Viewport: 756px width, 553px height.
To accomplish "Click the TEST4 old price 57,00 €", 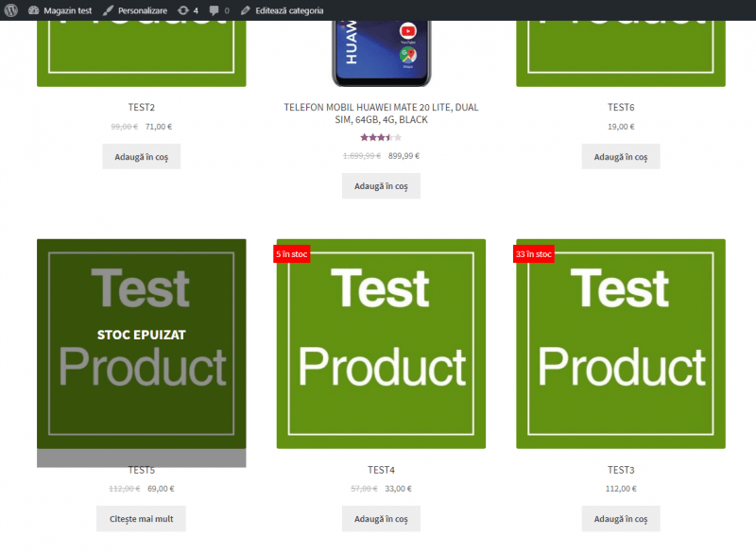I will (x=364, y=489).
